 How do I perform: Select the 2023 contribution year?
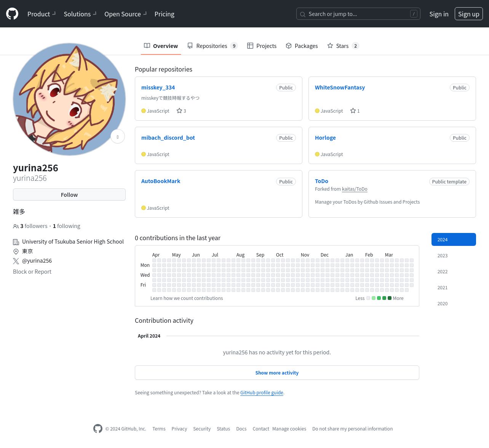443,256
